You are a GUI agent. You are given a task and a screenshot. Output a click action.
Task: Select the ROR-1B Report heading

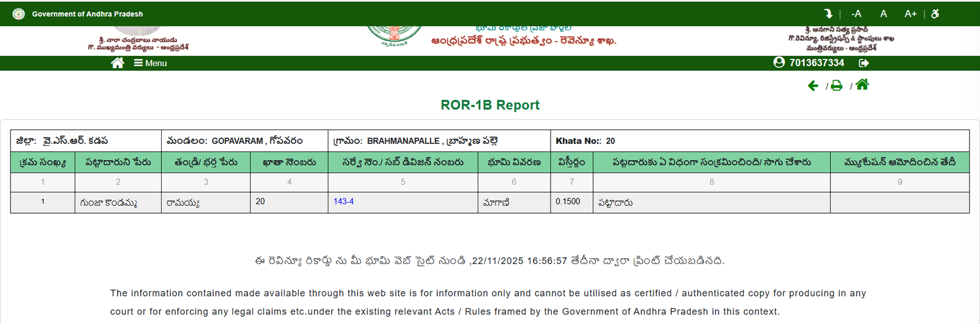(490, 105)
